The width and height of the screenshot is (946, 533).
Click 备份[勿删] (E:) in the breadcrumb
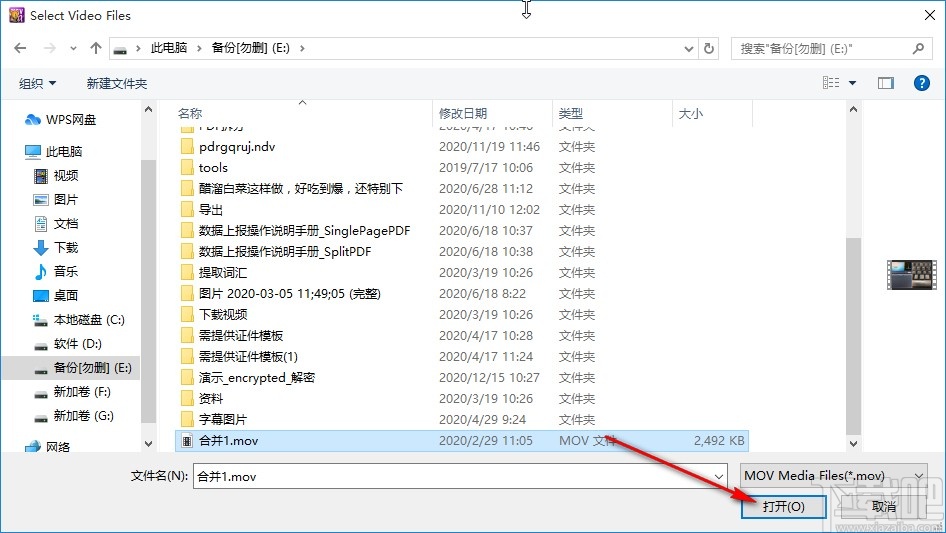250,48
